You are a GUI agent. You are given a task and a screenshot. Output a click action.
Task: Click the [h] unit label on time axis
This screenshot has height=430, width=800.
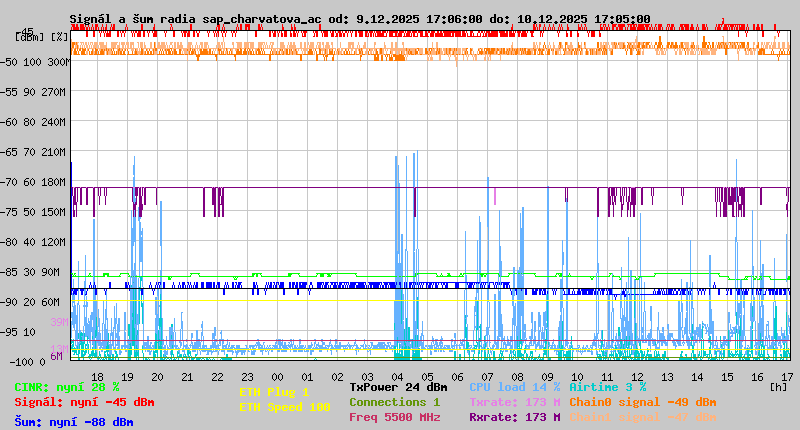click(778, 386)
